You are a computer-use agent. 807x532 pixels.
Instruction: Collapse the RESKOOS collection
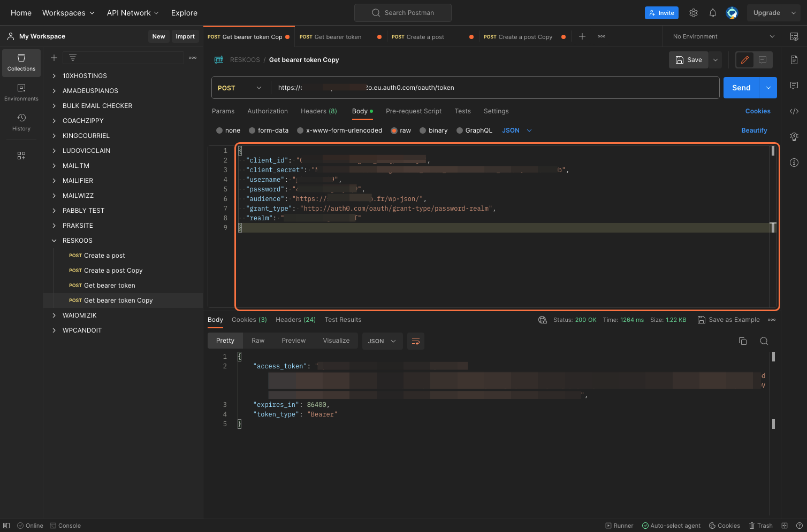tap(54, 241)
